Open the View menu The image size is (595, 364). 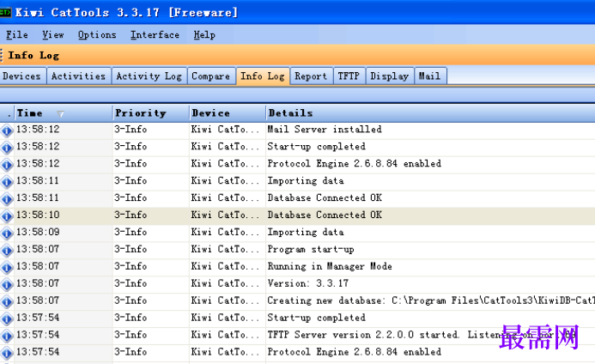pyautogui.click(x=52, y=35)
